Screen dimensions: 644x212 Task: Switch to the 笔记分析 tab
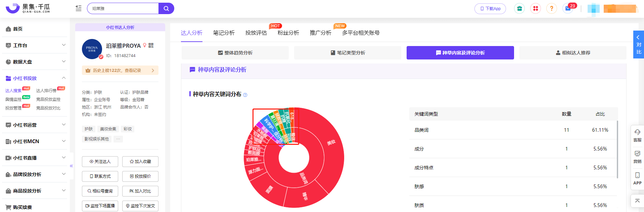tap(224, 33)
